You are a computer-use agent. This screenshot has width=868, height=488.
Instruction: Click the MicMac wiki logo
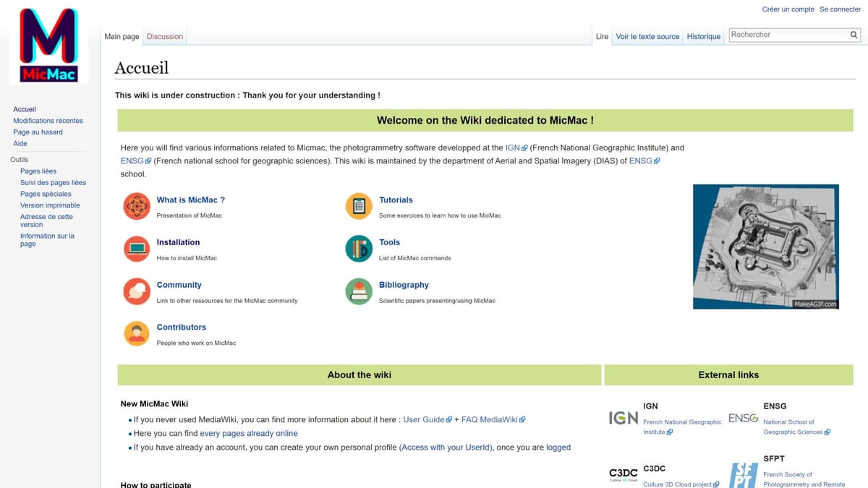(48, 45)
